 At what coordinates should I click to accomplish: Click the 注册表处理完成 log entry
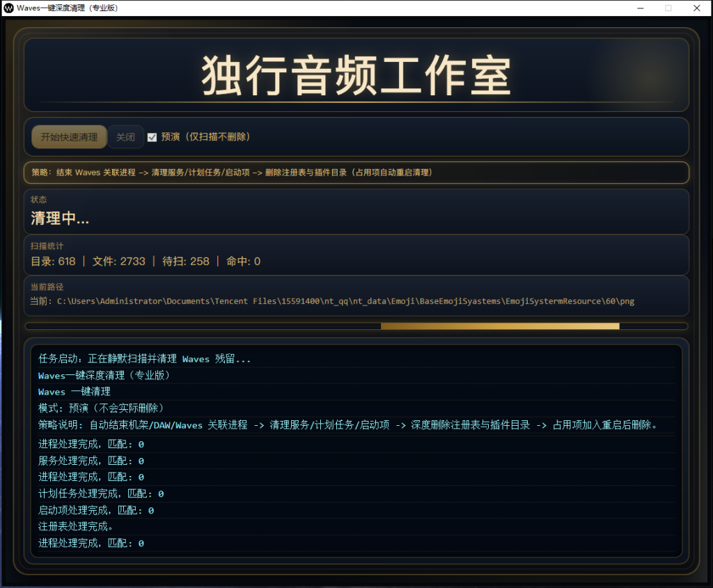tap(78, 526)
